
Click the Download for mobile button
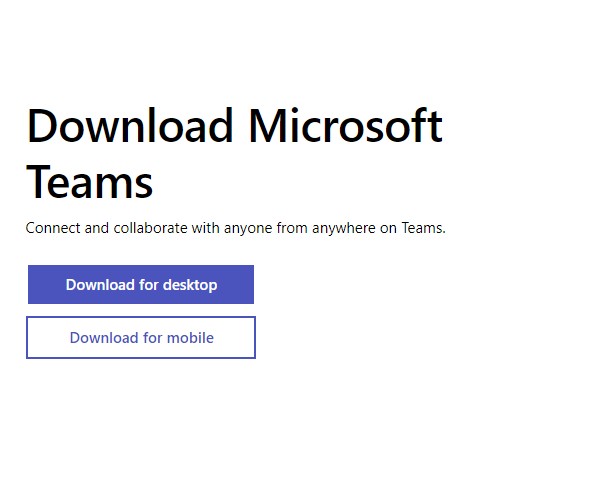pos(141,337)
